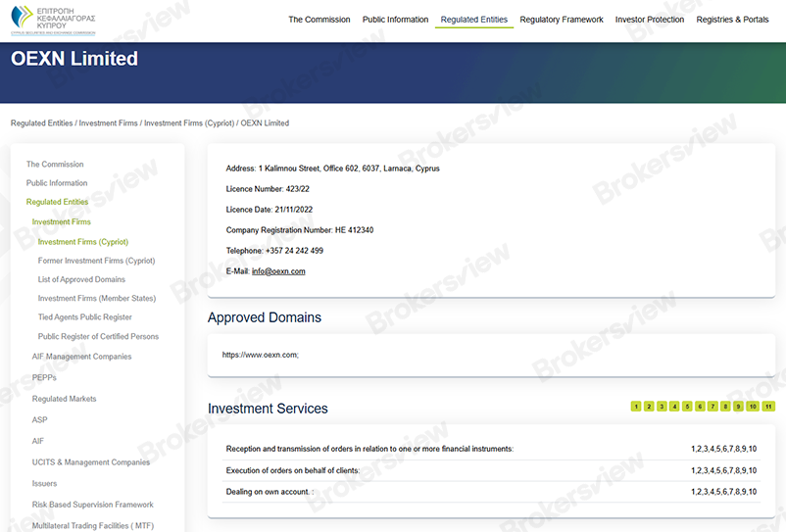This screenshot has width=786, height=532.
Task: Open the info@oexn.com email link
Action: coord(278,271)
